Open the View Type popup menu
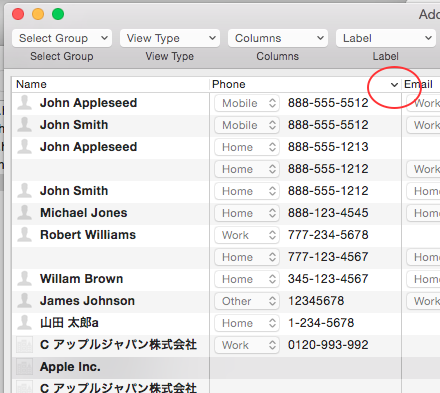This screenshot has height=393, width=440. pyautogui.click(x=170, y=38)
